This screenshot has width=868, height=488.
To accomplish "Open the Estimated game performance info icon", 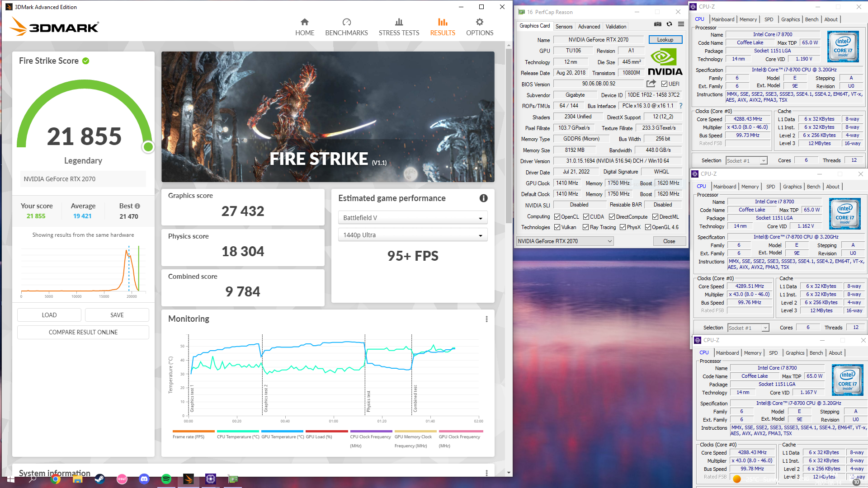I will pyautogui.click(x=483, y=198).
